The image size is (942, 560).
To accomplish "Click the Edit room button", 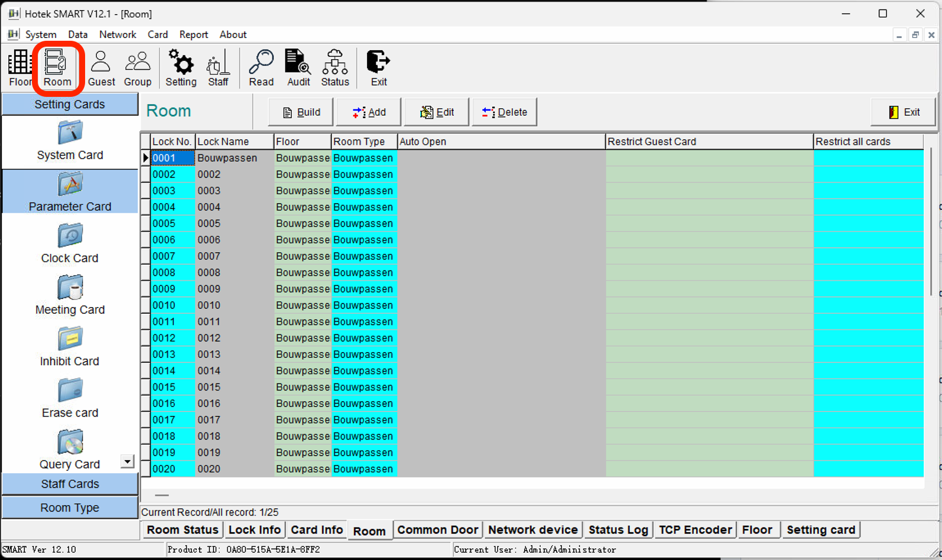I will [437, 112].
